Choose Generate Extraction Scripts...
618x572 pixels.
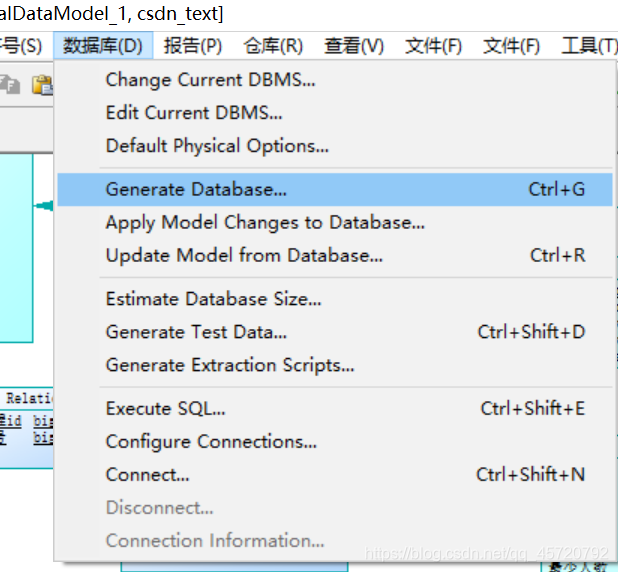335,365
